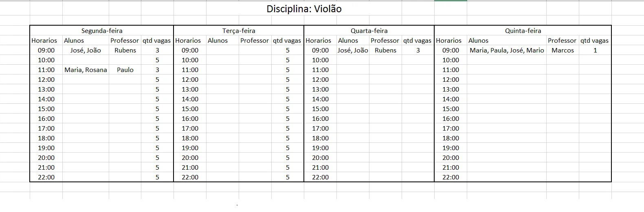
Task: Select 'Horarios' header under Segunda-feira
Action: (x=44, y=40)
